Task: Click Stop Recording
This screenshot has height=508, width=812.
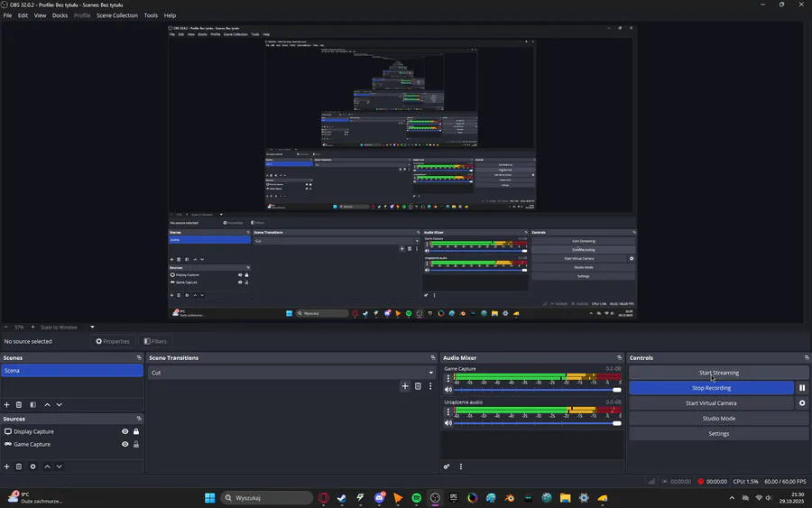Action: point(711,387)
